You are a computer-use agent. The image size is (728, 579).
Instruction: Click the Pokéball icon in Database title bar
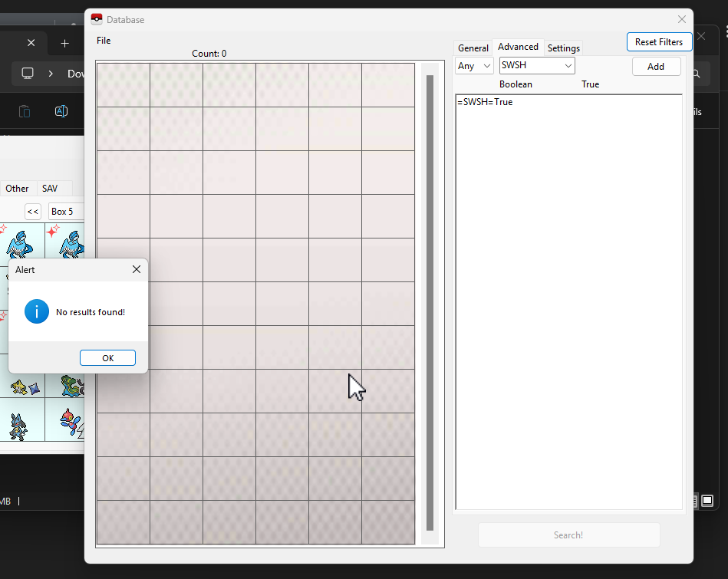[97, 19]
